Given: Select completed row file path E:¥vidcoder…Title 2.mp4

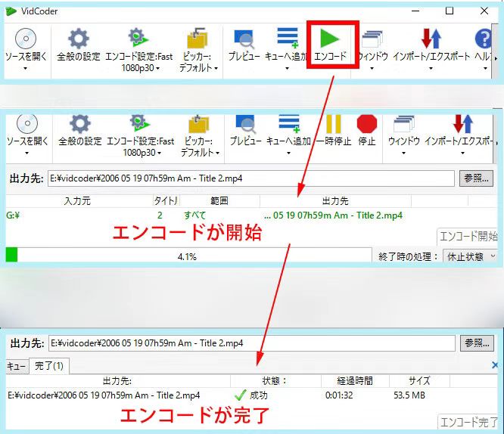Looking at the screenshot, I should (x=104, y=395).
